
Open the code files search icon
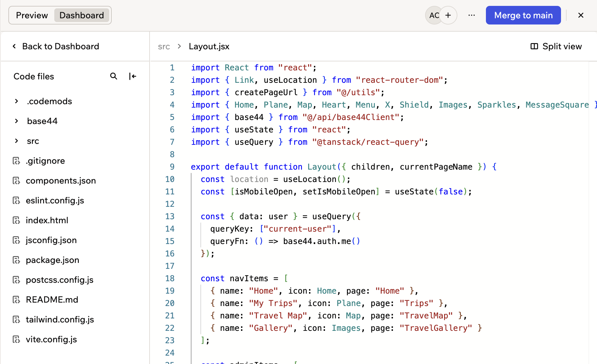coord(114,76)
